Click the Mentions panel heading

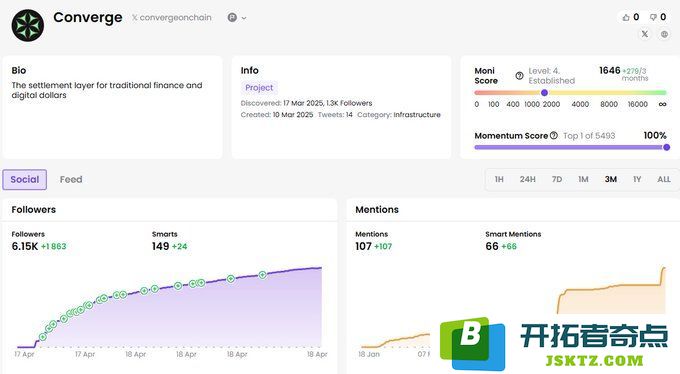coord(377,210)
